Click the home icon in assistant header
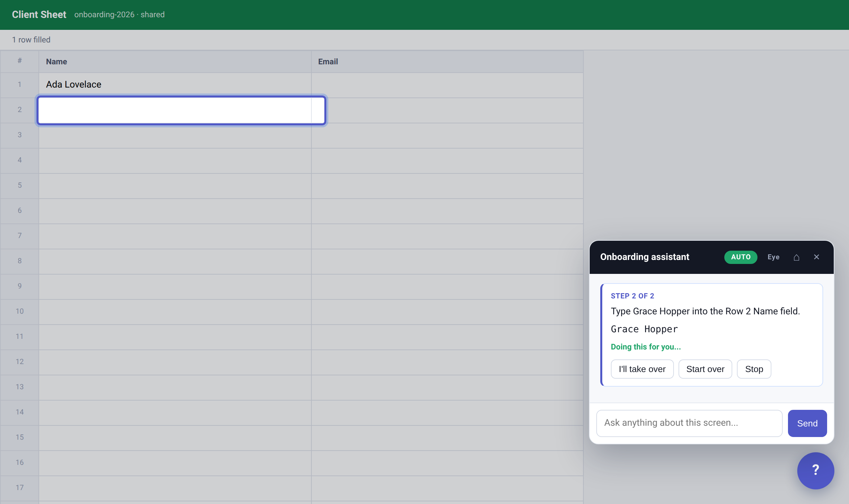 (796, 257)
